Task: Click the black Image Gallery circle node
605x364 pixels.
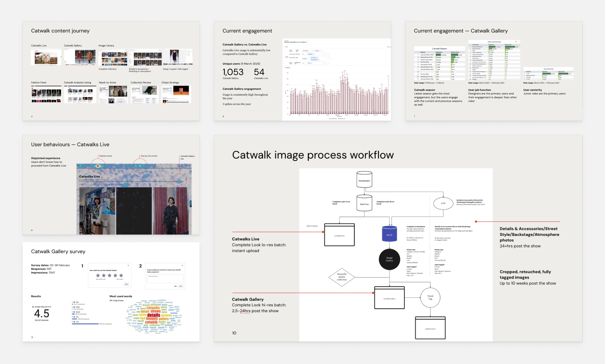Action: [389, 259]
